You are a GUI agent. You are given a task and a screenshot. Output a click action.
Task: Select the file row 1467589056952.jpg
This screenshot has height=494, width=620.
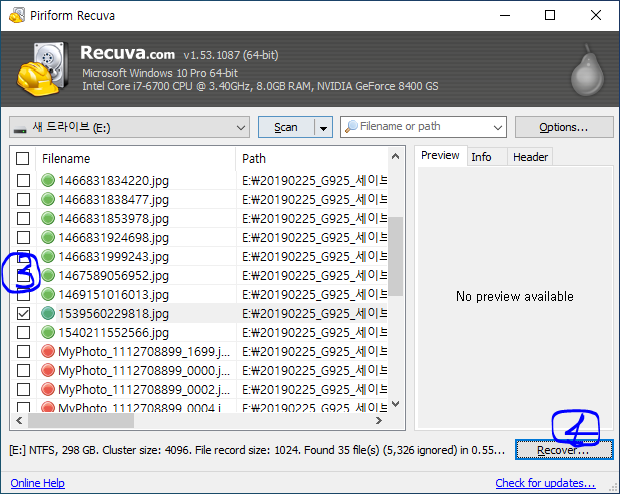(199, 275)
